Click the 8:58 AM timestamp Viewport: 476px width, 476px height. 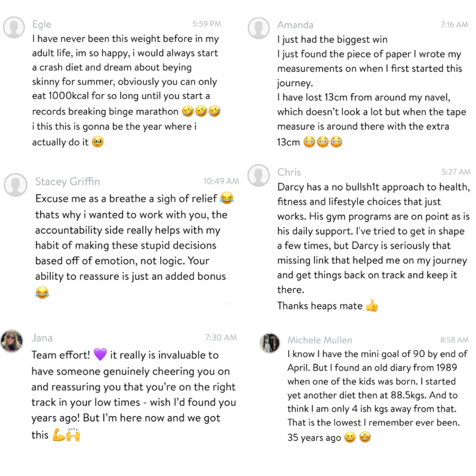pos(455,340)
